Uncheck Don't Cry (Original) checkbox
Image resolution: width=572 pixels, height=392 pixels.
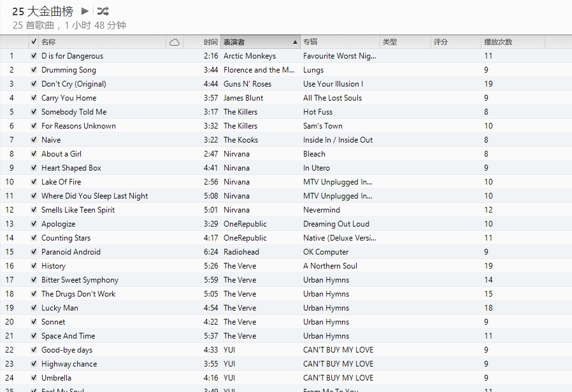point(34,84)
